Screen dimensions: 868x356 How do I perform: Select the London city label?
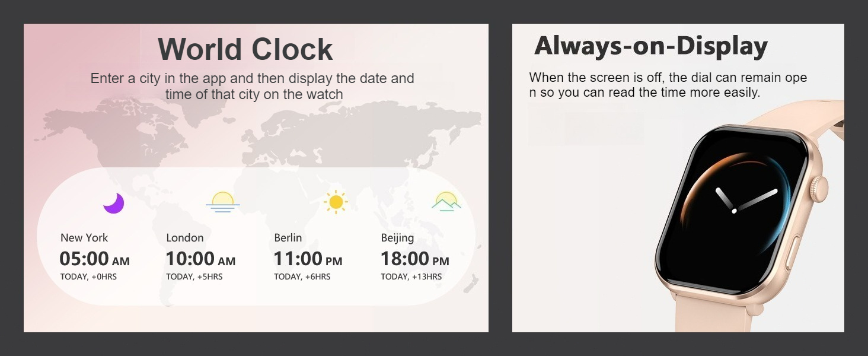point(185,238)
